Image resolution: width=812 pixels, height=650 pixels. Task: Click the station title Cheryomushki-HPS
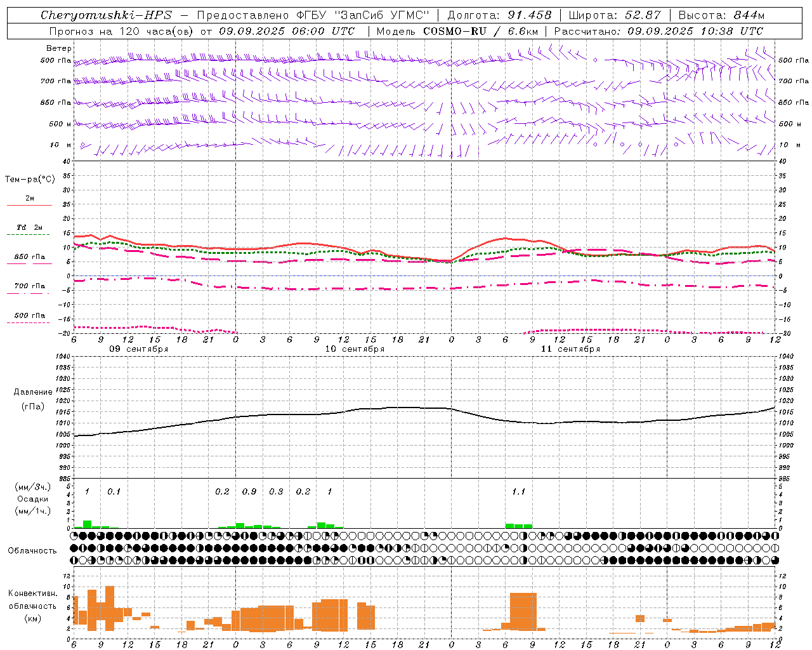tap(106, 15)
